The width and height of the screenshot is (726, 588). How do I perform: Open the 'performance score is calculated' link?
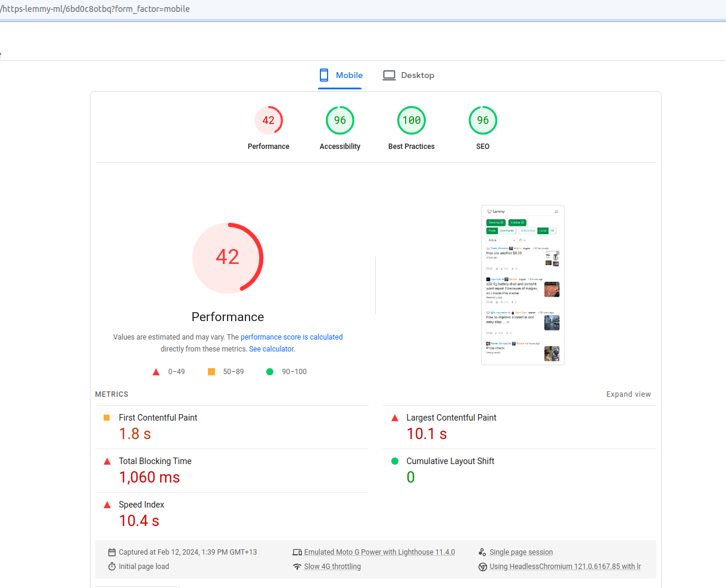291,337
